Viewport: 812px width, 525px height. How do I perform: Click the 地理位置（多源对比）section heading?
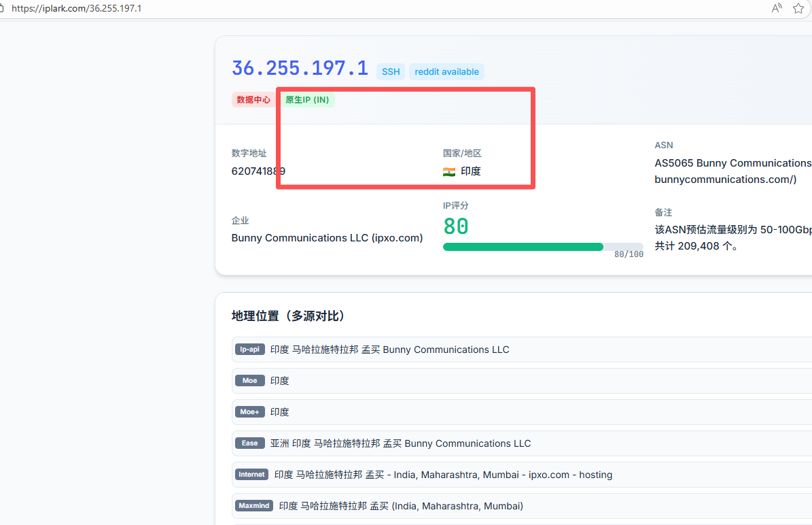point(288,316)
